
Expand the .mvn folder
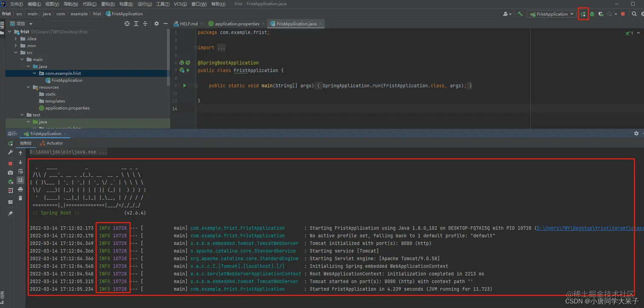[16, 46]
